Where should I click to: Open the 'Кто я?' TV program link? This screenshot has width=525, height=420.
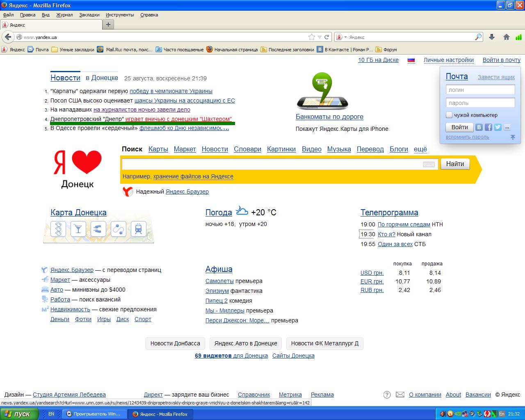pos(386,234)
